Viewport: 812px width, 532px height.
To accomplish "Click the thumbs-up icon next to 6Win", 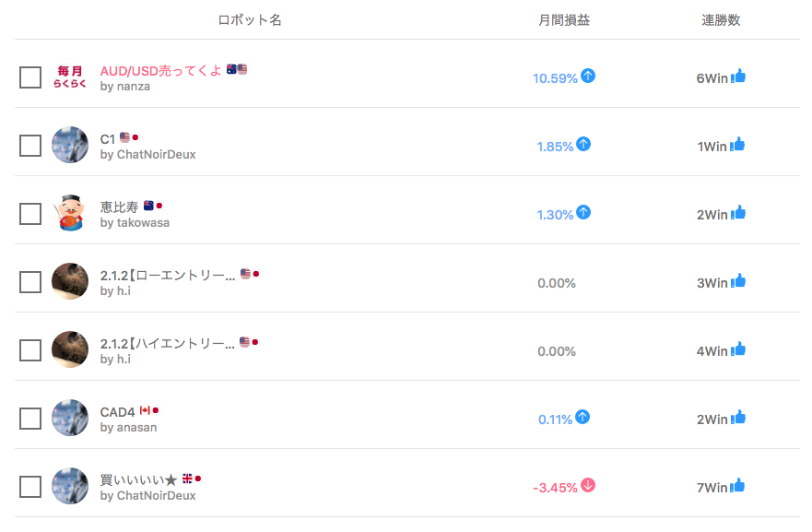I will [x=738, y=77].
